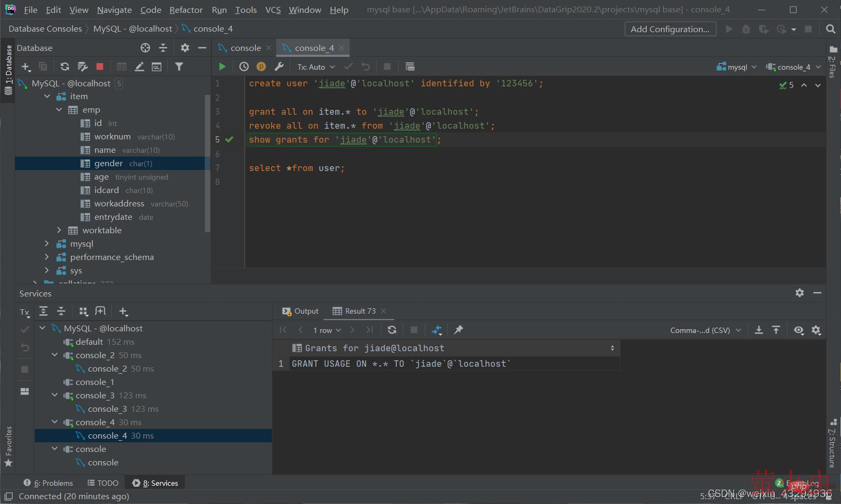Image resolution: width=841 pixels, height=504 pixels.
Task: Toggle the in-editor results icon
Action: (x=410, y=66)
